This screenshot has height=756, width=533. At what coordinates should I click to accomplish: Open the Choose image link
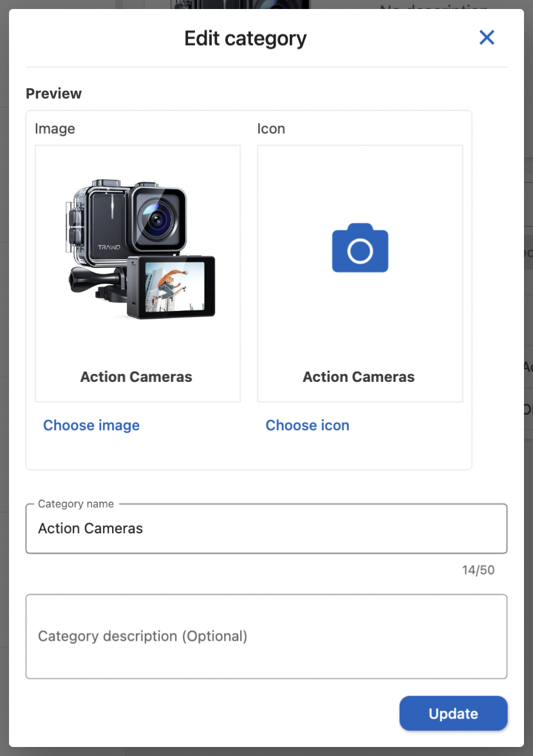click(91, 426)
